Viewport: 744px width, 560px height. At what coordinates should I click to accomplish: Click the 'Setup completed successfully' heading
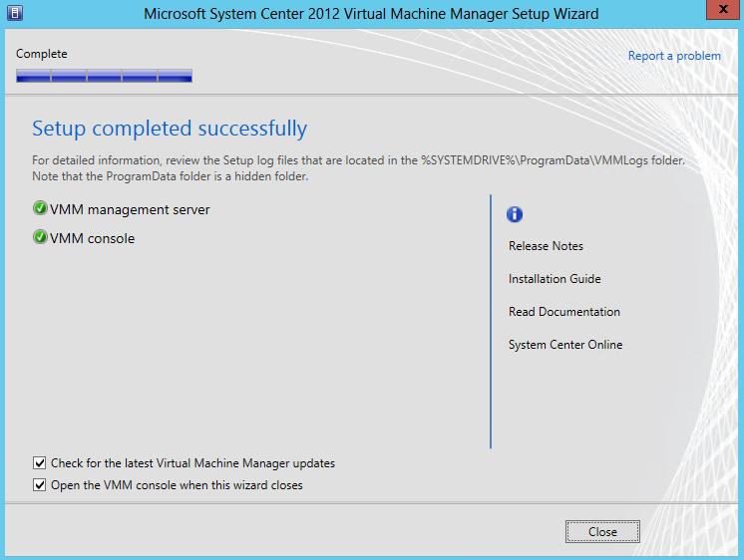coord(170,129)
